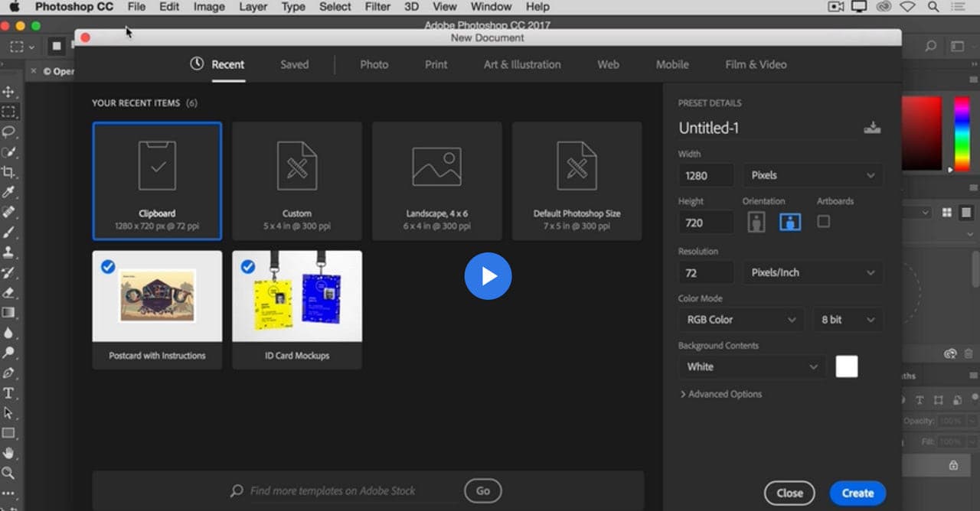Switch orientation to portrait
This screenshot has height=511, width=980.
(x=756, y=222)
